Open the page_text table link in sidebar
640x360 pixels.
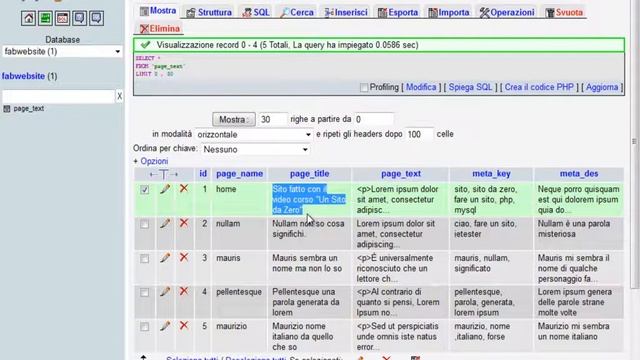point(29,109)
